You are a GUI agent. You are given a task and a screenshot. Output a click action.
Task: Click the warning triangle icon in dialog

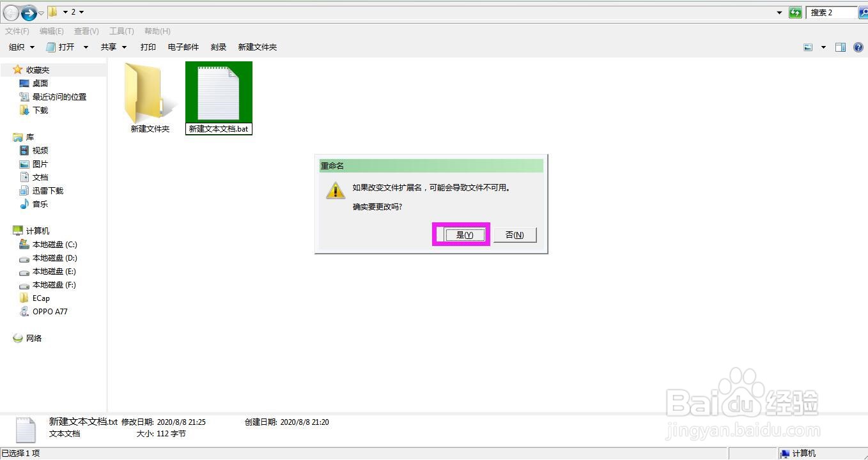pos(336,190)
